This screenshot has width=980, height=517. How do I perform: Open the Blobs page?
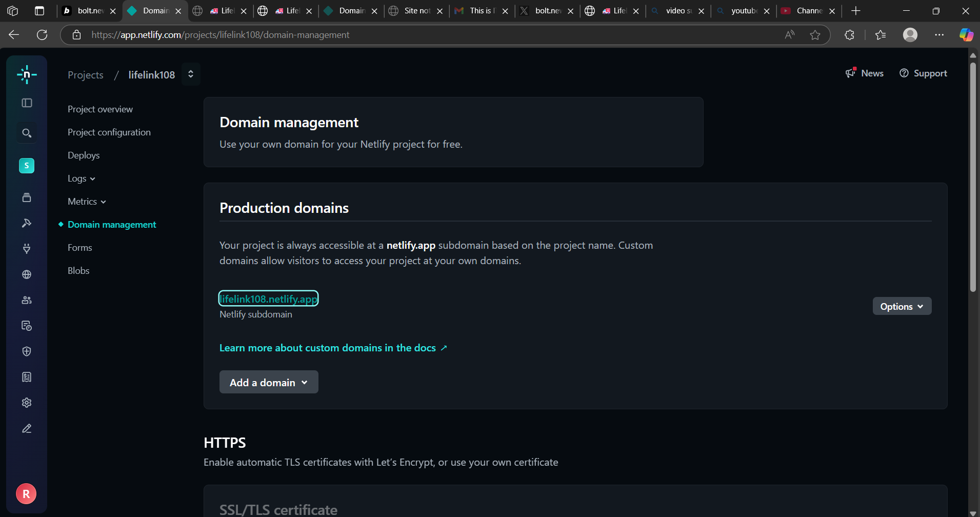(78, 271)
